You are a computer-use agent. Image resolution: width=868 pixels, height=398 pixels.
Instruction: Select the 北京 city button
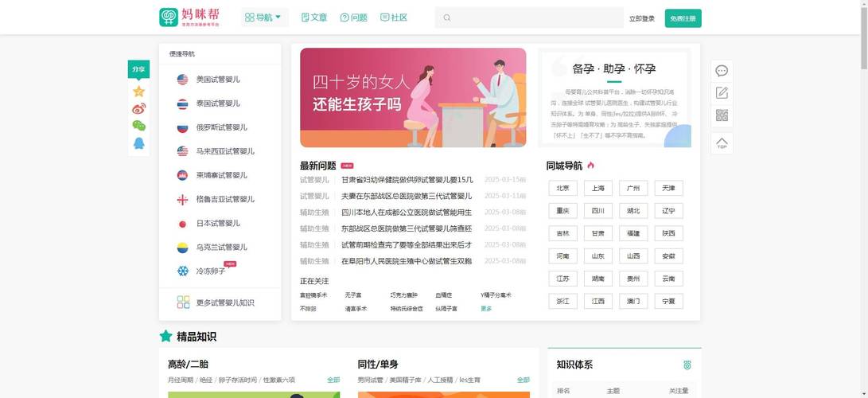pyautogui.click(x=563, y=188)
